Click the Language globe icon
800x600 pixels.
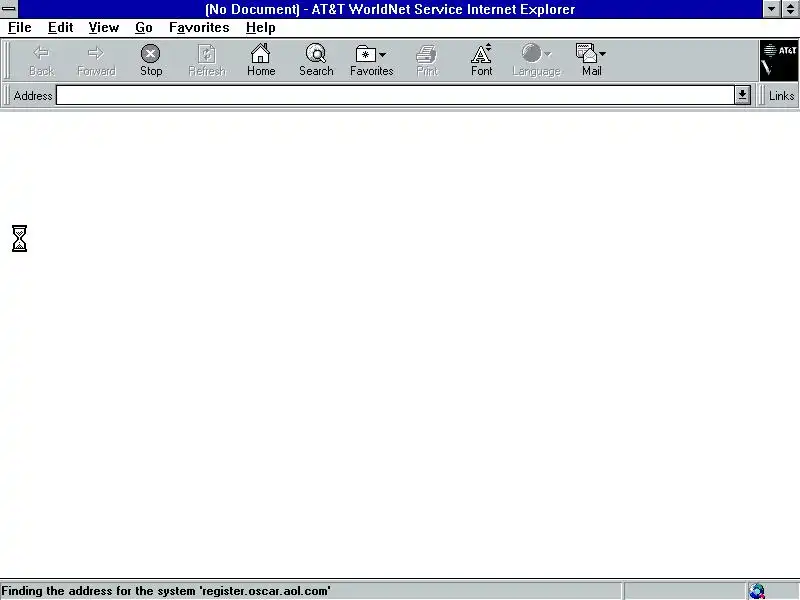(x=531, y=53)
